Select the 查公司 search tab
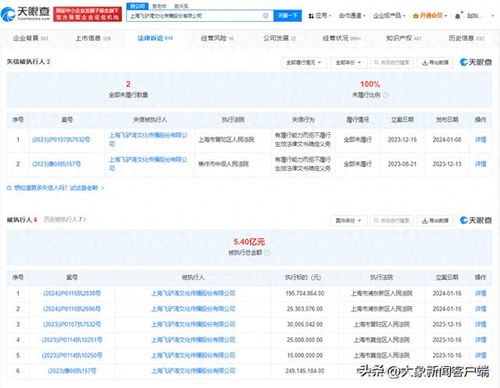 (137, 6)
